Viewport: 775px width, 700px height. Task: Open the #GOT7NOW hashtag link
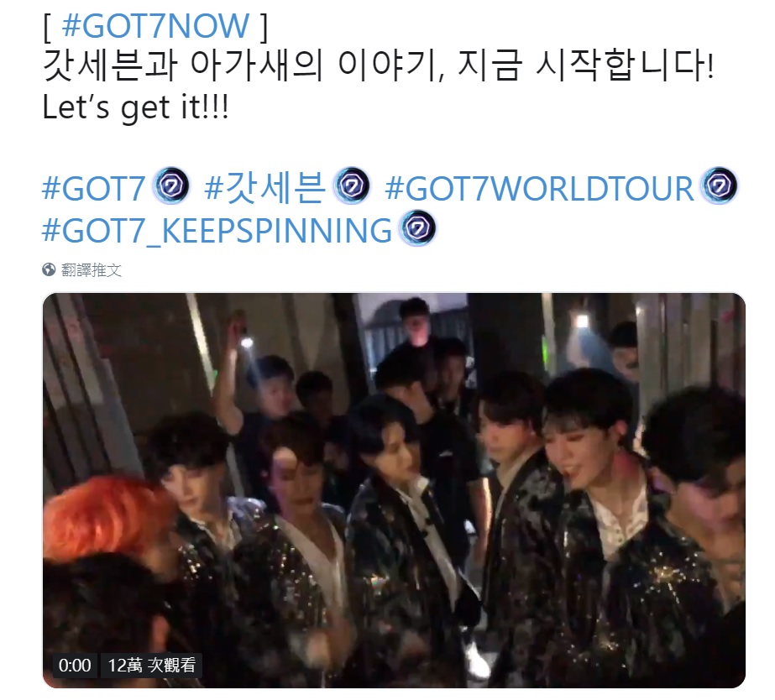[x=155, y=26]
